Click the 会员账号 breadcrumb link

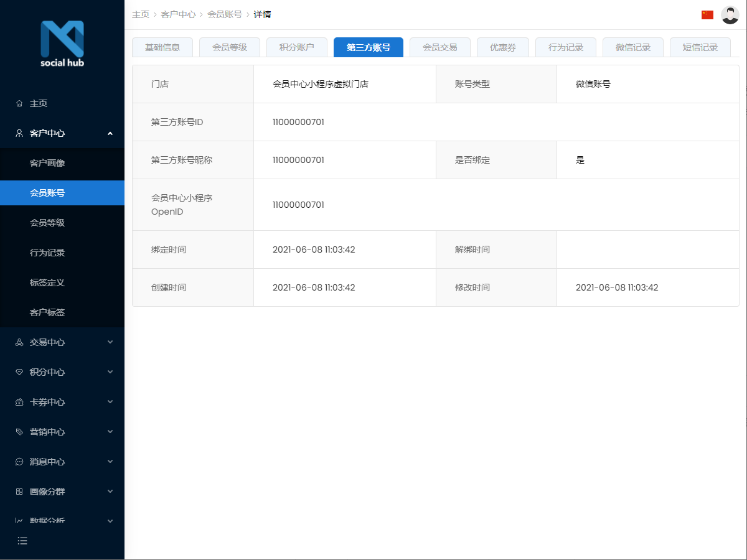click(224, 14)
